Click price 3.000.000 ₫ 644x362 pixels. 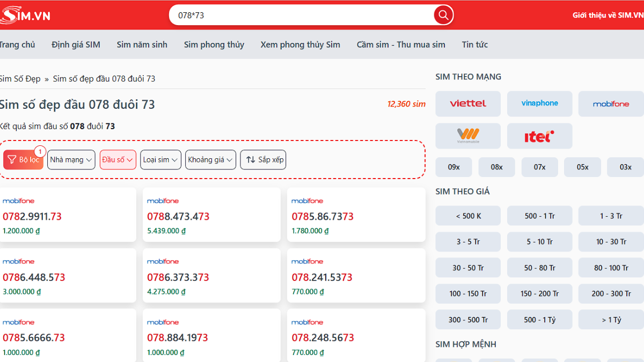point(22,292)
